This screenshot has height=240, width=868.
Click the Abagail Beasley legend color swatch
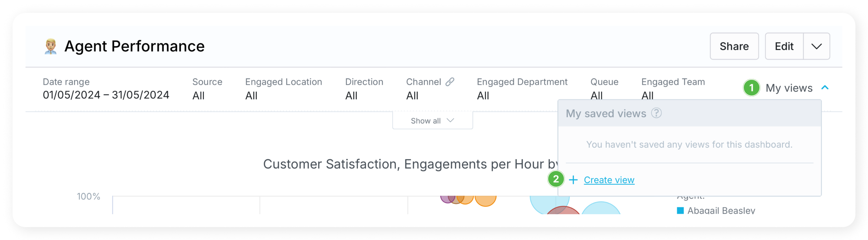[x=680, y=211]
